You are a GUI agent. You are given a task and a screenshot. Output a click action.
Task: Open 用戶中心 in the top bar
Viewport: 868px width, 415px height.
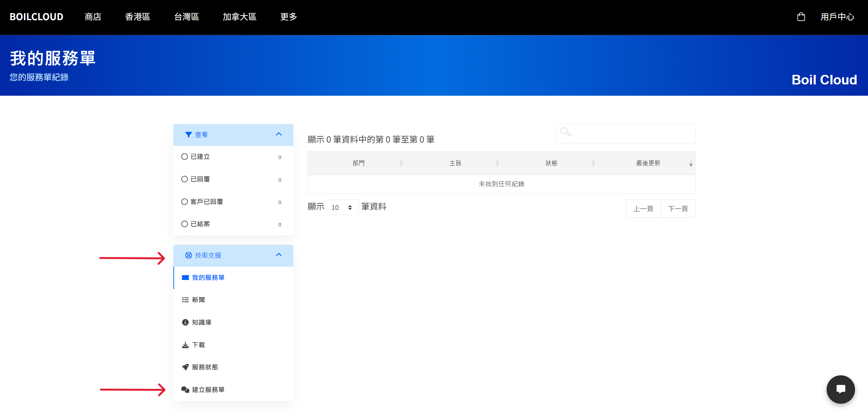point(837,17)
